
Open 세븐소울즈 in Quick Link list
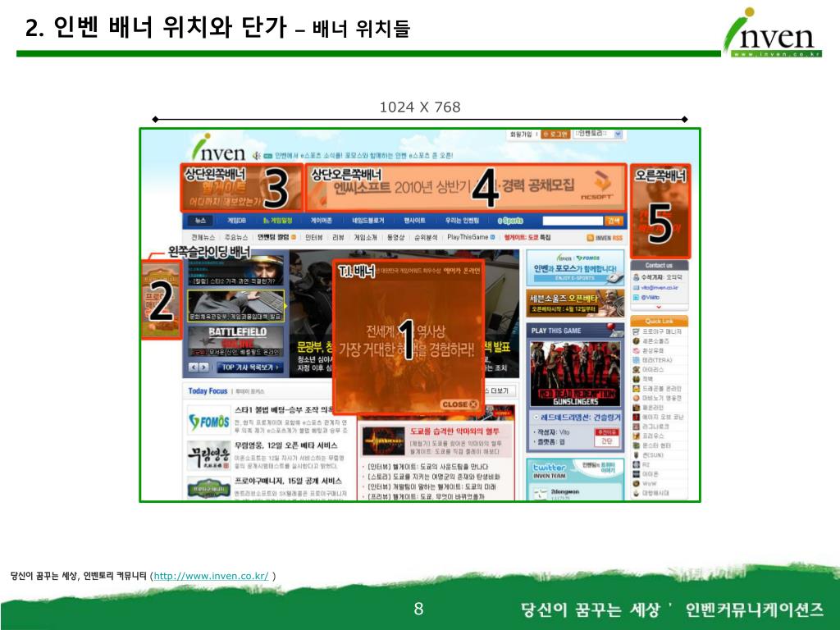click(655, 341)
